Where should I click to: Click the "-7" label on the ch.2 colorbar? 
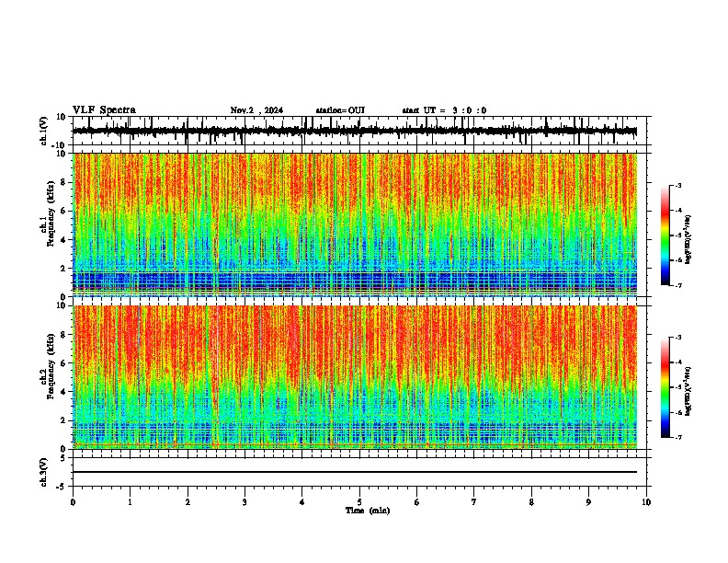pyautogui.click(x=677, y=438)
